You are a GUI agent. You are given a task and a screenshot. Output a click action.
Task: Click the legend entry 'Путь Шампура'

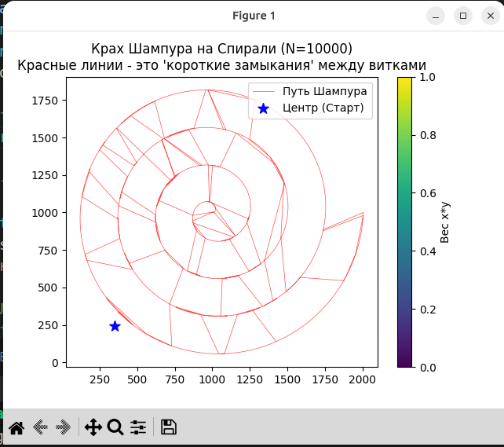pyautogui.click(x=325, y=91)
